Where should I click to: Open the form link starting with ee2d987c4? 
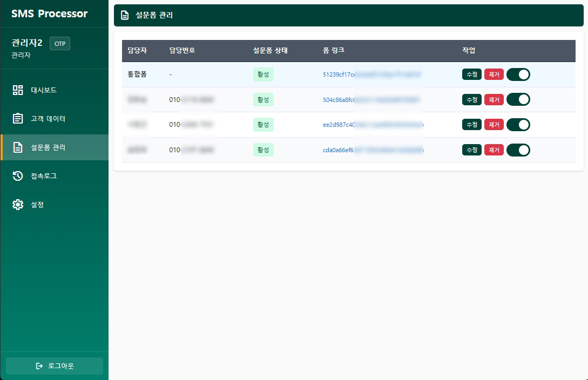coord(373,125)
